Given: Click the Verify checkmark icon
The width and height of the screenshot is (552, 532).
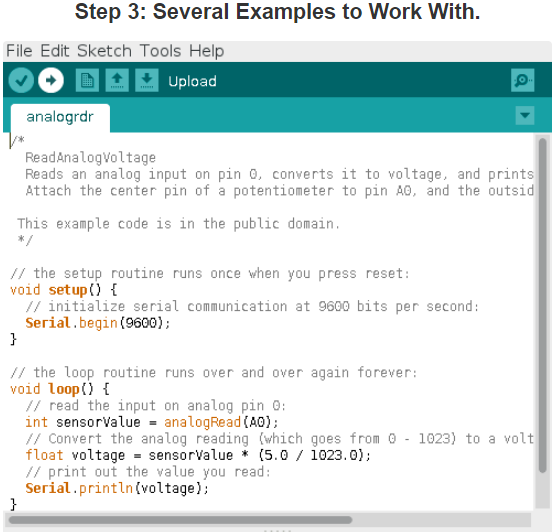Looking at the screenshot, I should [21, 80].
